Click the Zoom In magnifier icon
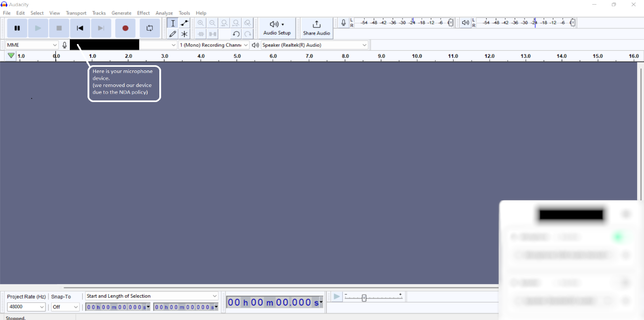 pyautogui.click(x=201, y=23)
